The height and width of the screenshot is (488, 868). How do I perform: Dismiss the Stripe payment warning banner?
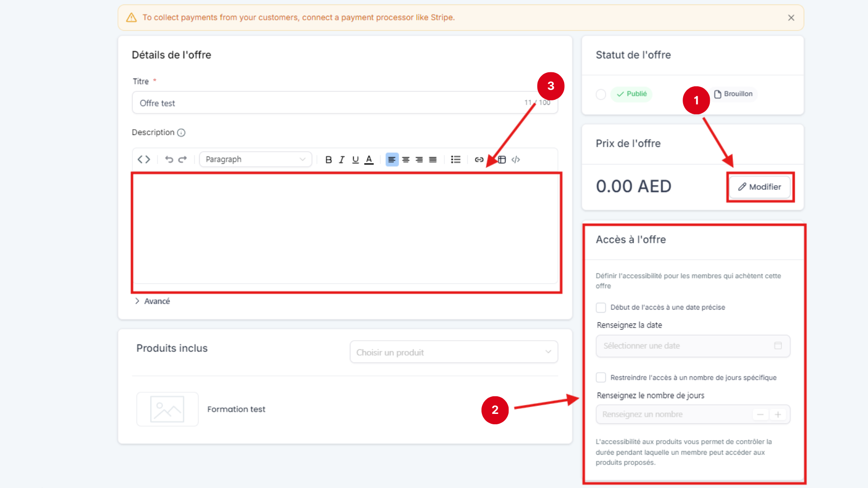(x=791, y=18)
